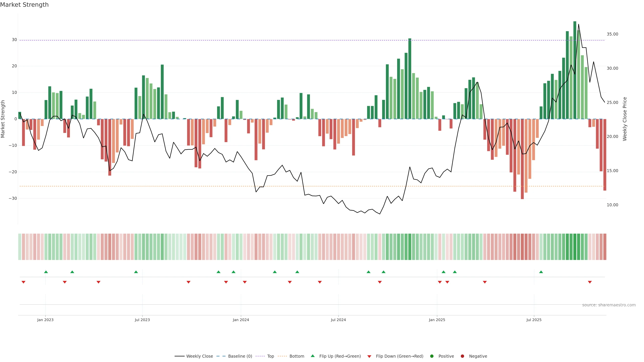
Task: Click the first red flip-down marker on left
Action: click(23, 282)
